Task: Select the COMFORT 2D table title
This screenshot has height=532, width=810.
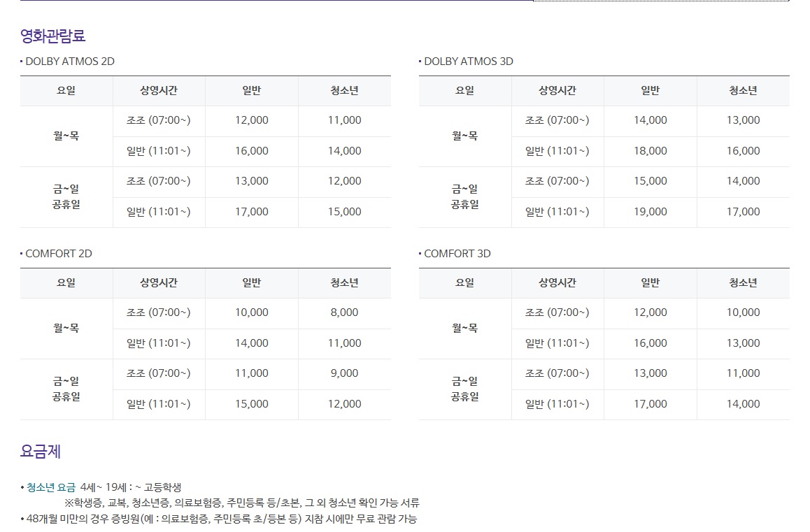Action: click(x=58, y=254)
